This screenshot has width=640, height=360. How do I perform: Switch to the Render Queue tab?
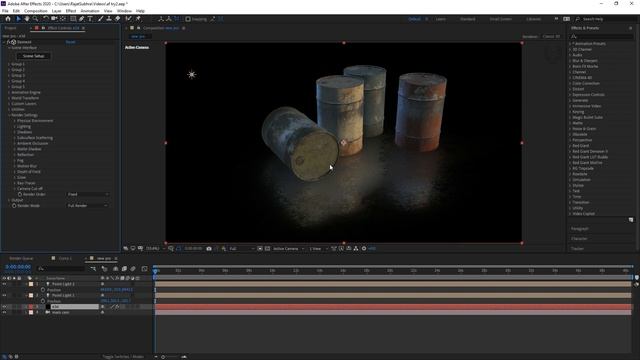22,258
